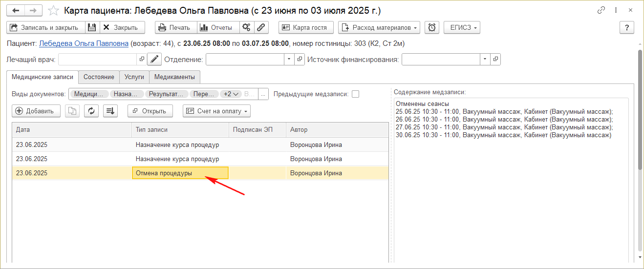The width and height of the screenshot is (644, 269).
Task: Click the Открыть button
Action: 150,111
